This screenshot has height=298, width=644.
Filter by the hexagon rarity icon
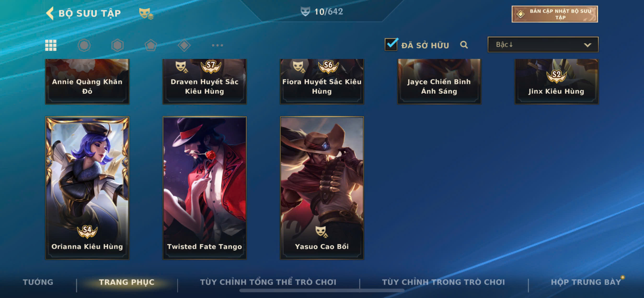117,45
